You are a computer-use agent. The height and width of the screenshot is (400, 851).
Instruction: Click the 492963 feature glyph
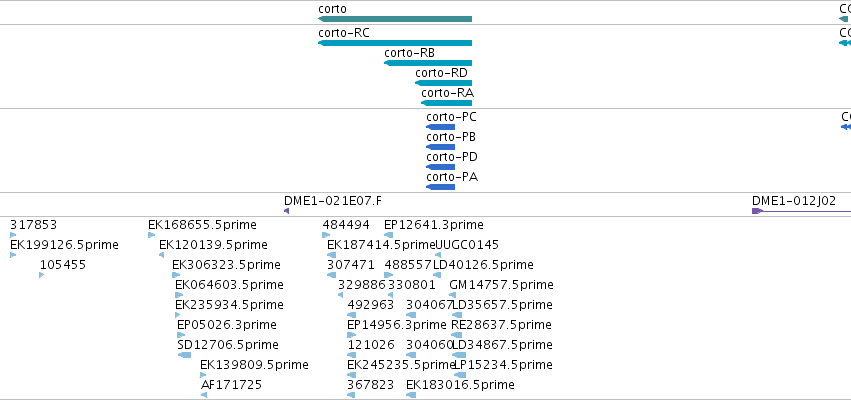352,315
